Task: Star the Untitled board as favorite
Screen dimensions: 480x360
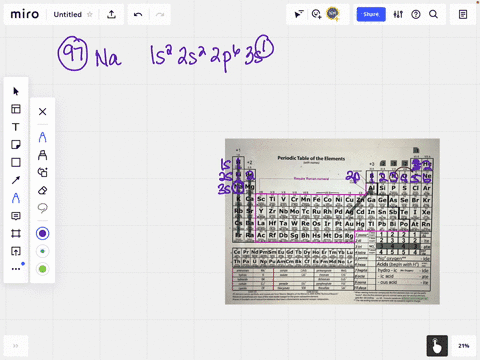Action: pyautogui.click(x=90, y=14)
